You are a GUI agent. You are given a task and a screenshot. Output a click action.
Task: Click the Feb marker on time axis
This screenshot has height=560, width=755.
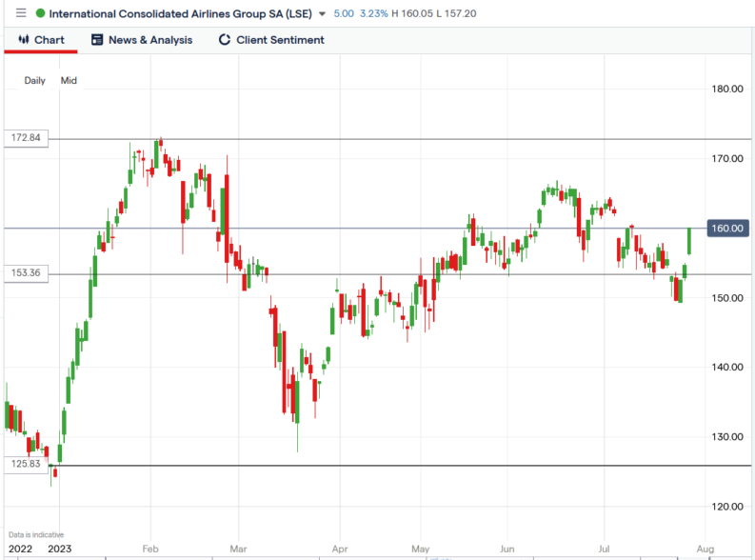149,549
